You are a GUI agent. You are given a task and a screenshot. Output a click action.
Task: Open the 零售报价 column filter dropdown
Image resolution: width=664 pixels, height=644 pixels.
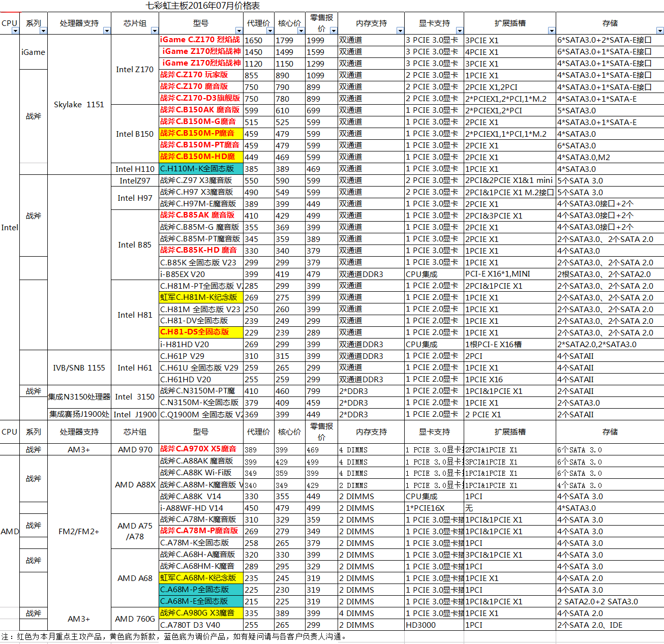tap(334, 31)
